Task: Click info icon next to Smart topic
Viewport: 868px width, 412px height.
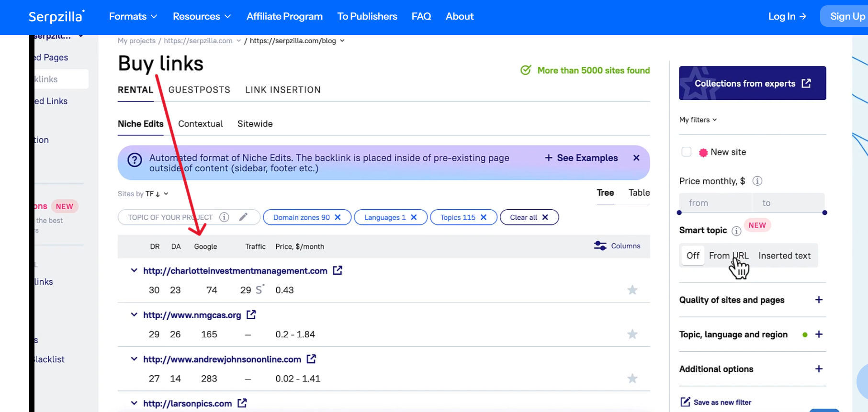Action: pos(736,231)
